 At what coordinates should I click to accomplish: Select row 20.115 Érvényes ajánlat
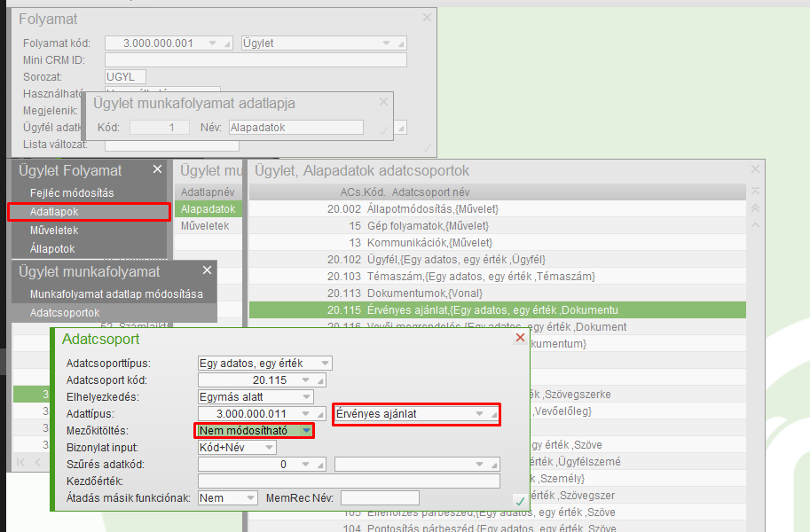498,310
